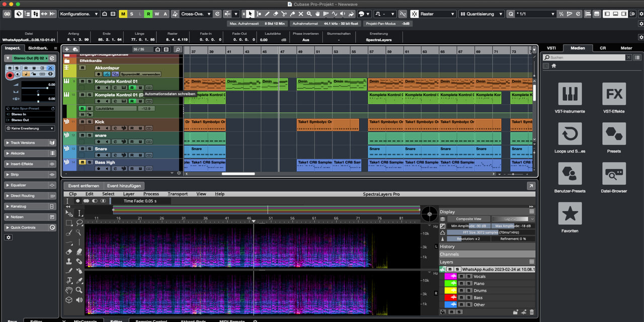The height and width of the screenshot is (322, 644).
Task: Solo the Kick track
Action: (89, 122)
